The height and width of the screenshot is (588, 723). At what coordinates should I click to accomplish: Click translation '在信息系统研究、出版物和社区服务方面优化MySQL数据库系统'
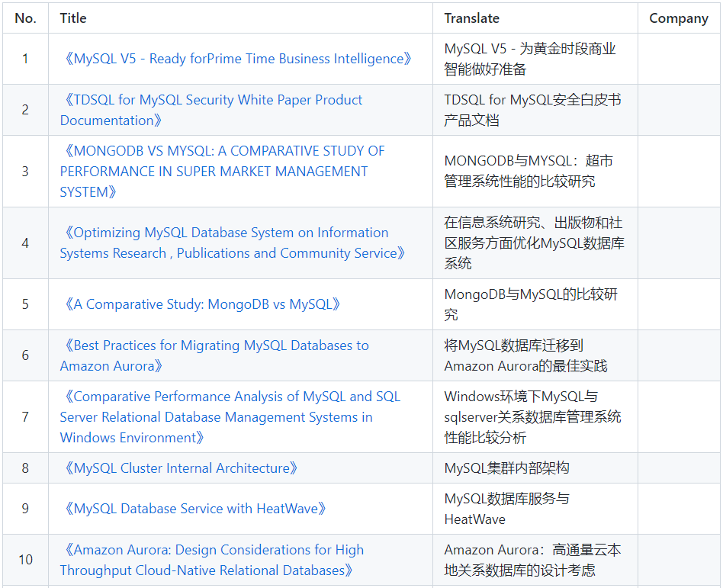tap(535, 243)
